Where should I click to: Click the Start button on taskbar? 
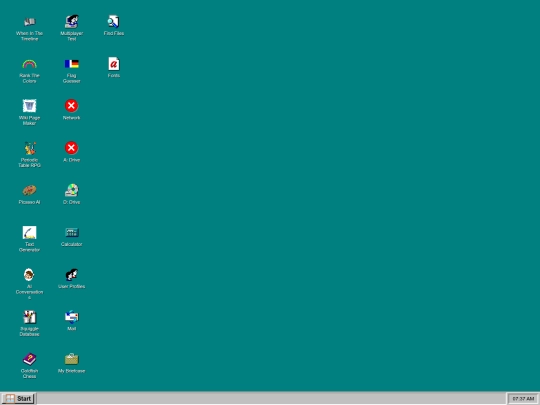click(19, 398)
